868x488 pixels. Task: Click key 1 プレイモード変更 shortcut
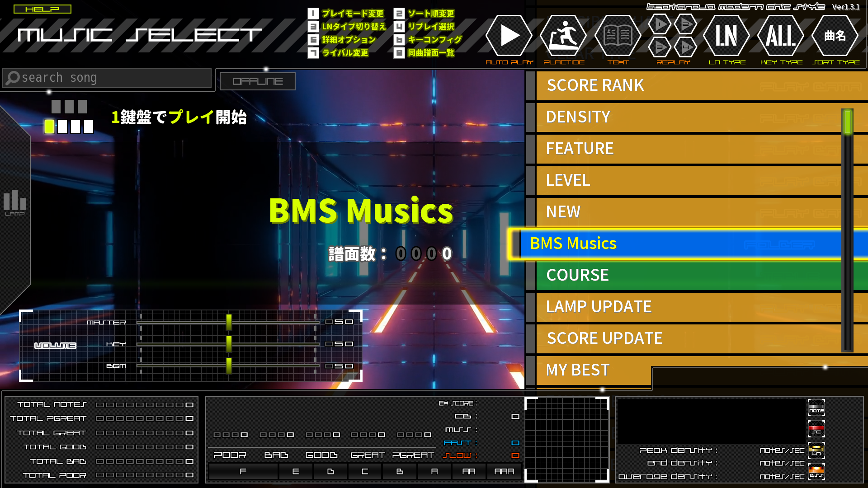[346, 14]
